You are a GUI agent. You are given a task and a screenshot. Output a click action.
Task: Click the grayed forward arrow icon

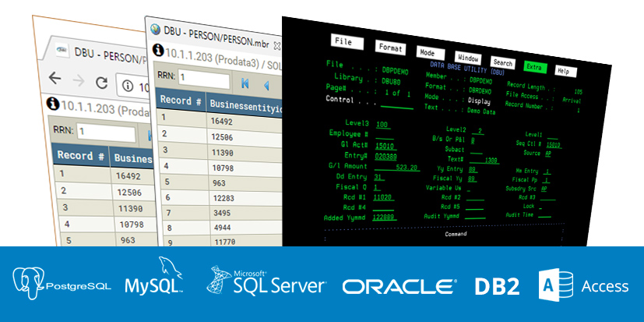coord(79,80)
